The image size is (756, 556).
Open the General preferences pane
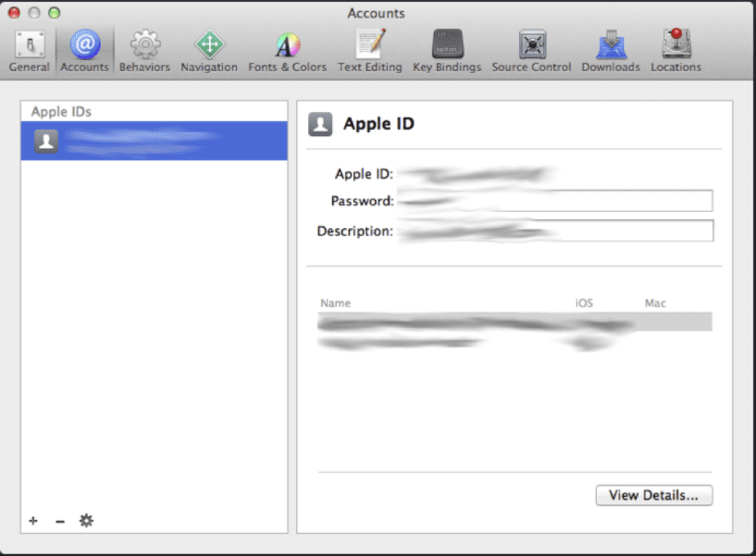[x=30, y=52]
